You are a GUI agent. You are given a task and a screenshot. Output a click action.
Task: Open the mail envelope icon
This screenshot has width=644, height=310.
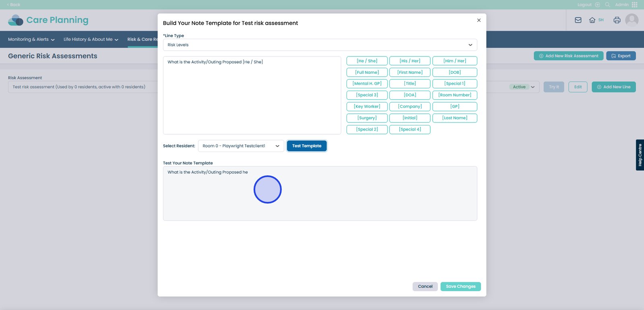[578, 20]
